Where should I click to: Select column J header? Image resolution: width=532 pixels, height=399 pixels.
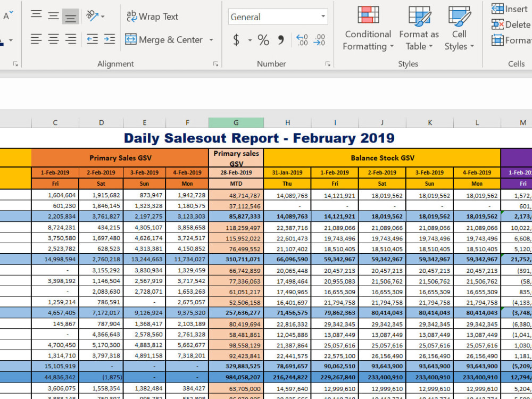(382, 123)
